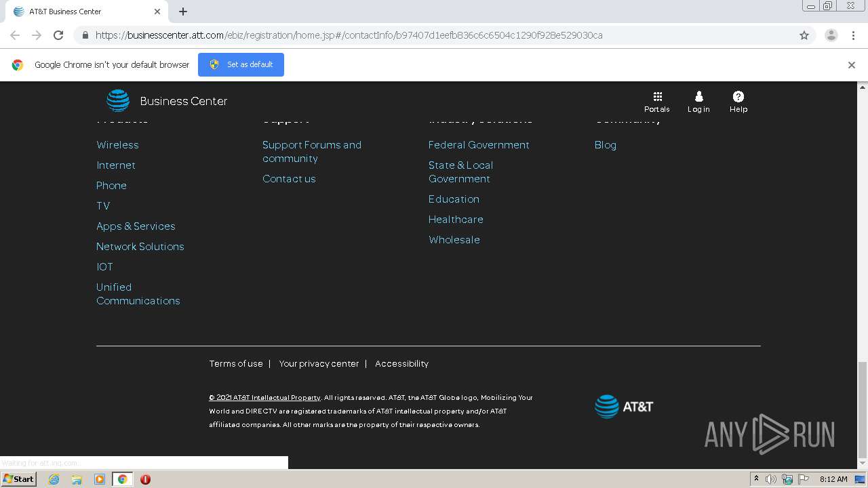Select the Chrome taskbar icon
The height and width of the screenshot is (488, 868).
(122, 479)
